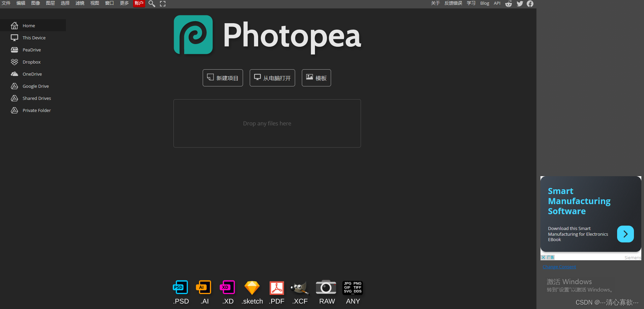Click the search magnifier icon in menu bar
The height and width of the screenshot is (309, 644).
tap(152, 4)
